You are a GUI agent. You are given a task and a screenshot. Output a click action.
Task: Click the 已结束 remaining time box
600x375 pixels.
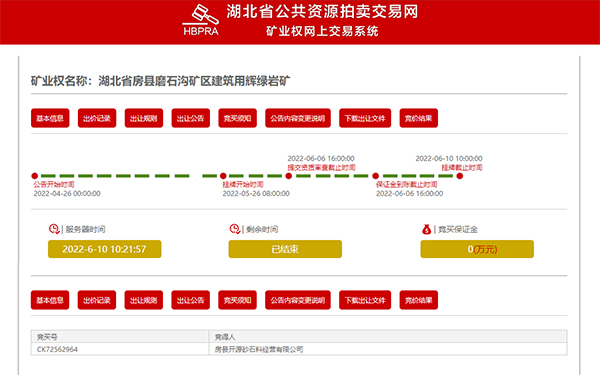tap(285, 249)
